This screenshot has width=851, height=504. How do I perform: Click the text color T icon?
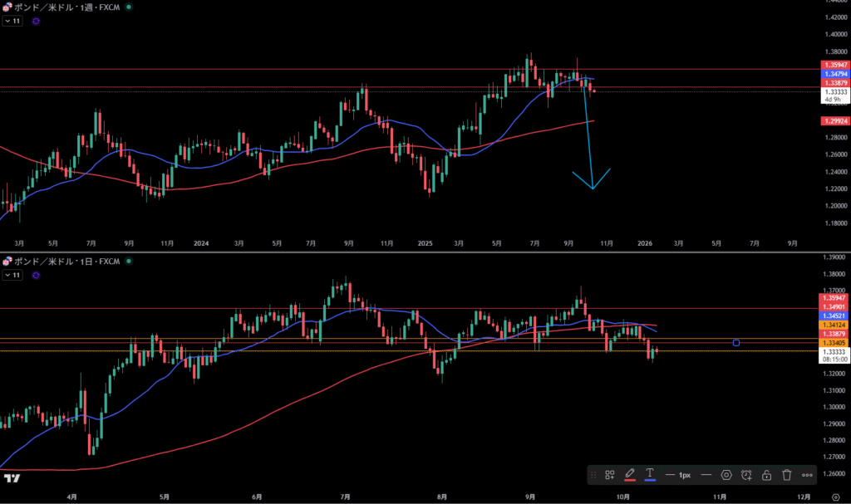[x=650, y=475]
